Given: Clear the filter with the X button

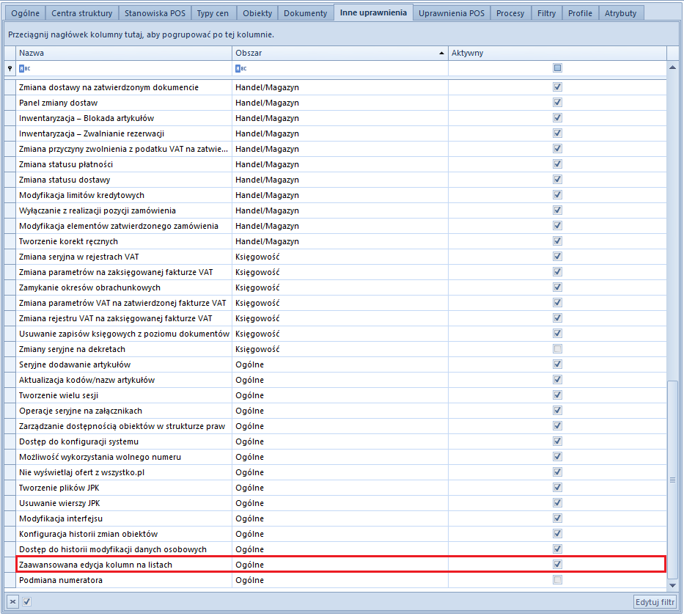Looking at the screenshot, I should click(12, 602).
